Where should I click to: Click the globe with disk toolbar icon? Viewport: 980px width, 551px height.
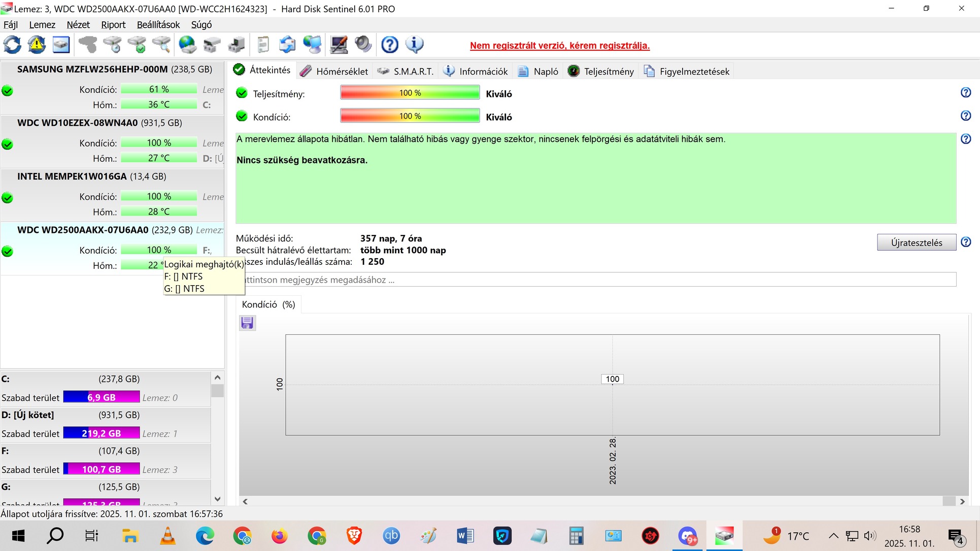187,45
